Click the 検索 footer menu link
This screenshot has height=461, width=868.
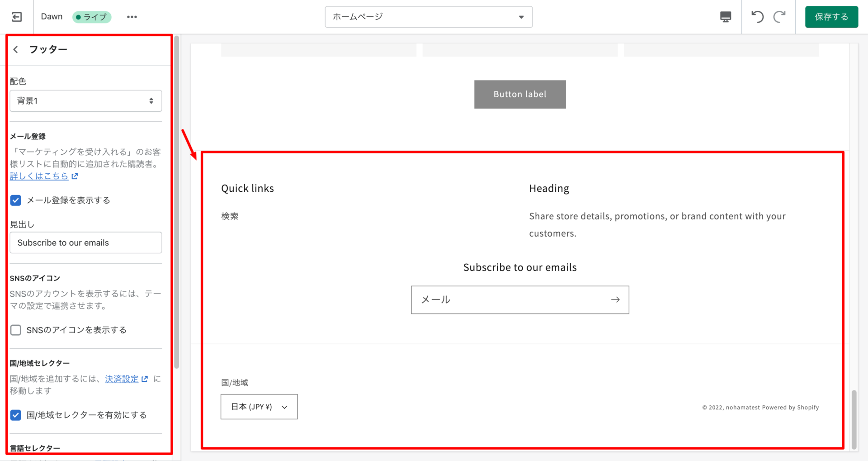(x=230, y=216)
